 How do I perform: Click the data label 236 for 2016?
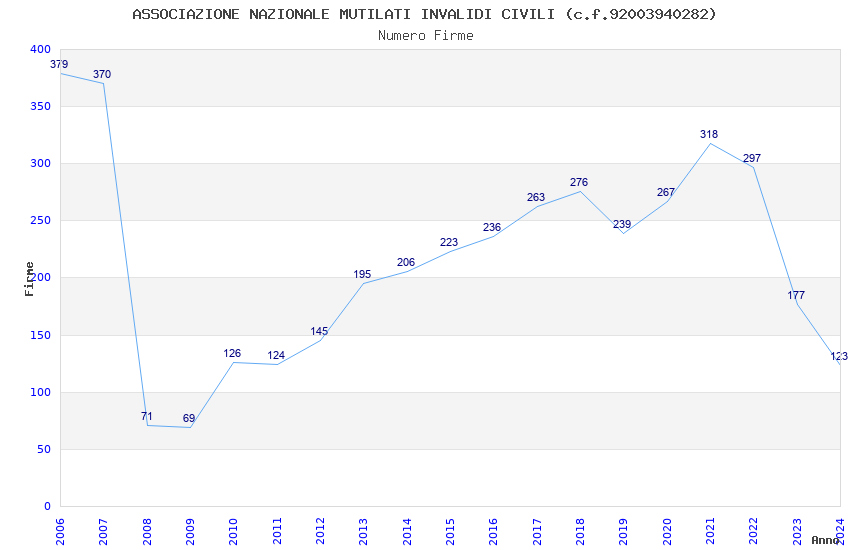coord(492,227)
